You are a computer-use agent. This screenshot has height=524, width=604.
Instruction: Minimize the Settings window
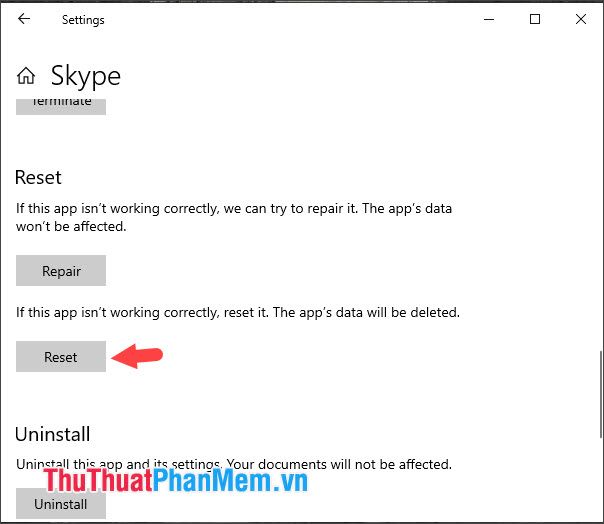[x=489, y=19]
